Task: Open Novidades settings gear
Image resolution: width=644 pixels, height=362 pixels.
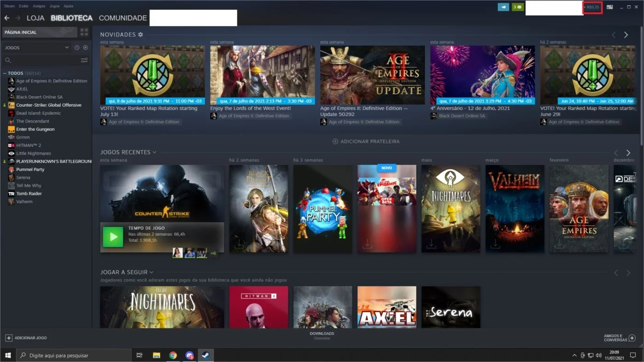Action: (140, 34)
